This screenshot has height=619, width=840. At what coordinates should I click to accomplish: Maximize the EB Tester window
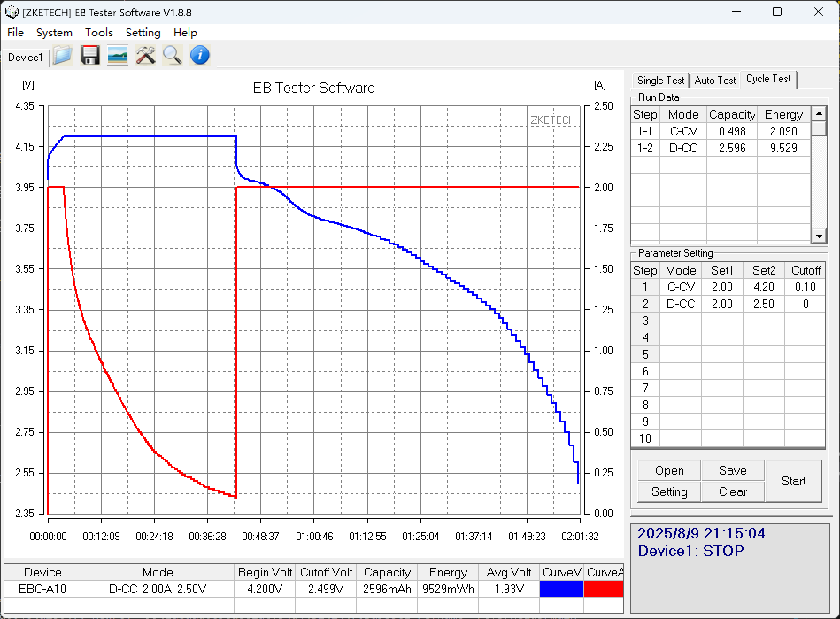coord(777,12)
